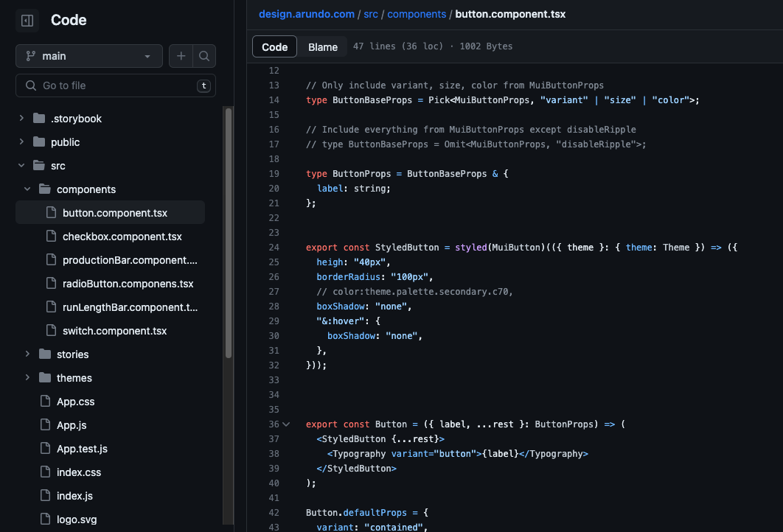
Task: Open design.arundo.com repository breadcrumb link
Action: pos(307,14)
